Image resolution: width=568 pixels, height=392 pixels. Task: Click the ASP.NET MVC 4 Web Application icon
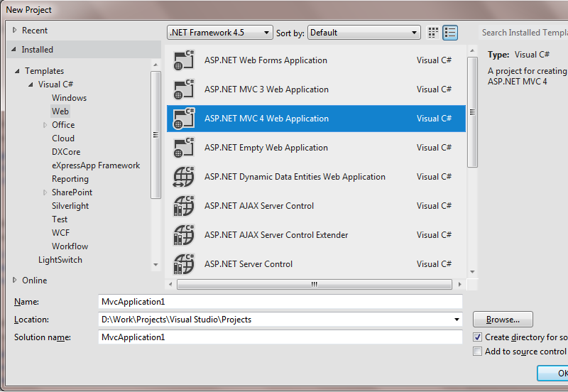pos(184,119)
